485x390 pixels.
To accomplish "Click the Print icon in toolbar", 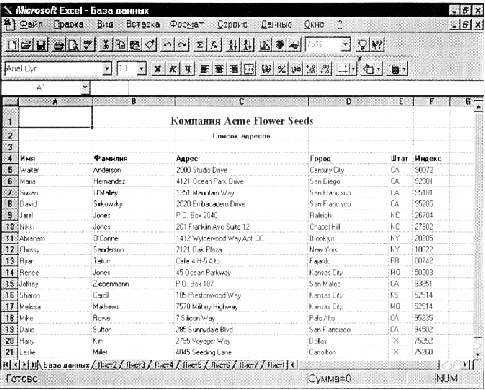I will click(59, 45).
